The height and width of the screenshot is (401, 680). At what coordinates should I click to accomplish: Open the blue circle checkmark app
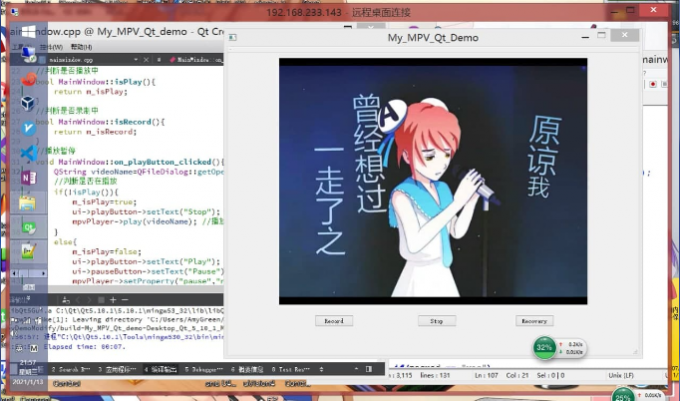29,128
